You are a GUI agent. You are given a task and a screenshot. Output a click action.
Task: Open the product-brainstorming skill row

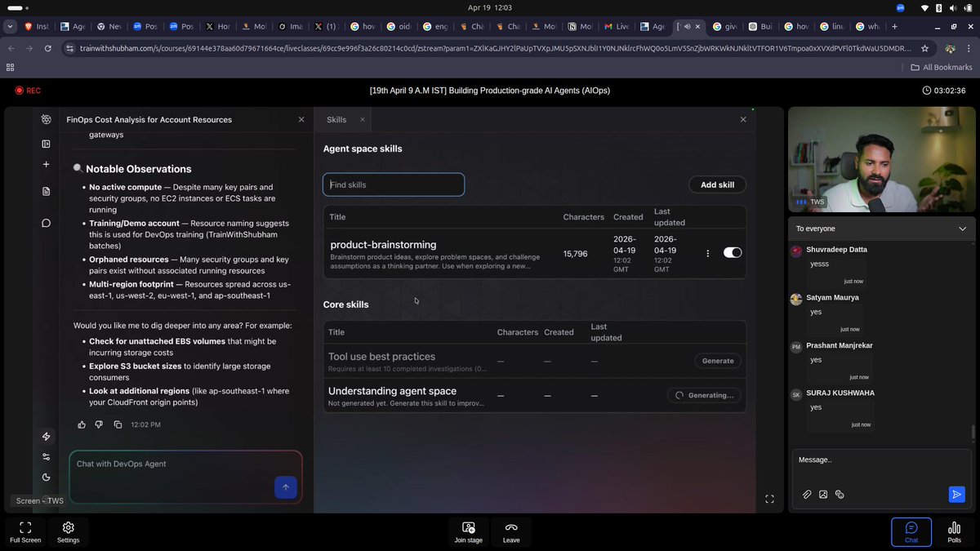(x=535, y=254)
